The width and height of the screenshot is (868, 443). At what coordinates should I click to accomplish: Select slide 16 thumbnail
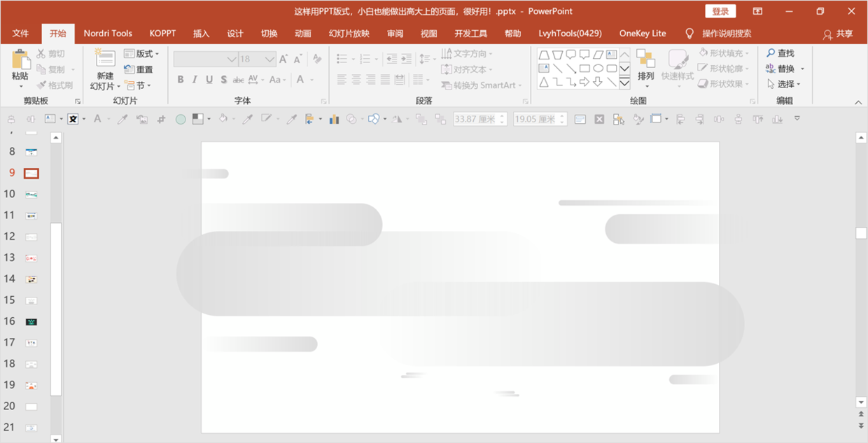(x=31, y=321)
